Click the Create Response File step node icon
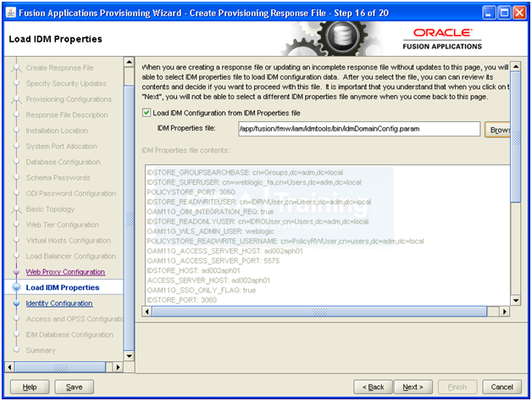The image size is (532, 401). pos(16,69)
